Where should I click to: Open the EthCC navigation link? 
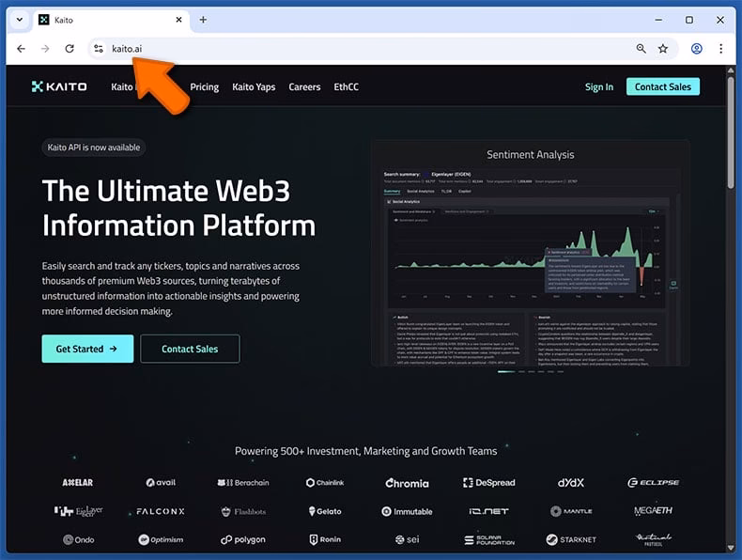pyautogui.click(x=346, y=87)
